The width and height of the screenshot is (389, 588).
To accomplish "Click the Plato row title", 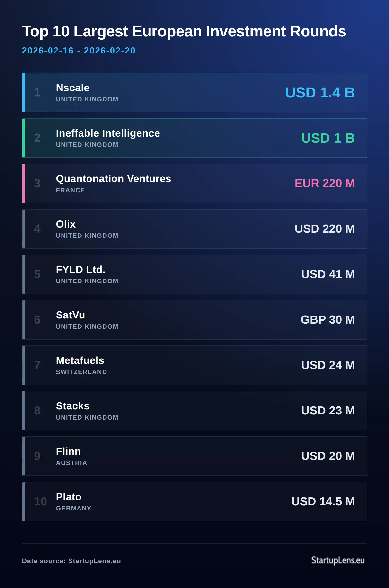I will (x=69, y=497).
